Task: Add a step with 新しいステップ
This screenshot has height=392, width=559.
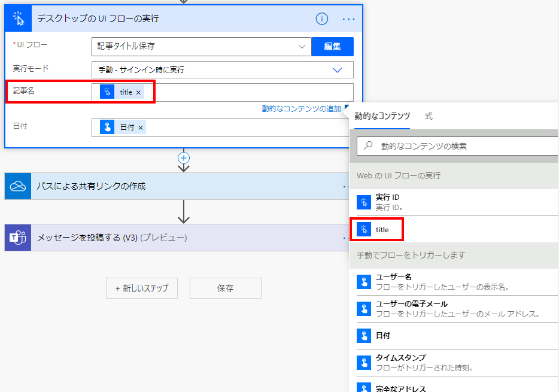Action: [x=141, y=288]
